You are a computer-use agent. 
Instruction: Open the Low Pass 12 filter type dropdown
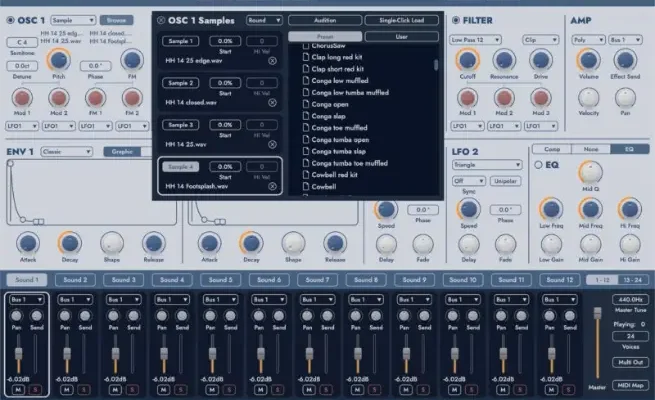coord(475,41)
